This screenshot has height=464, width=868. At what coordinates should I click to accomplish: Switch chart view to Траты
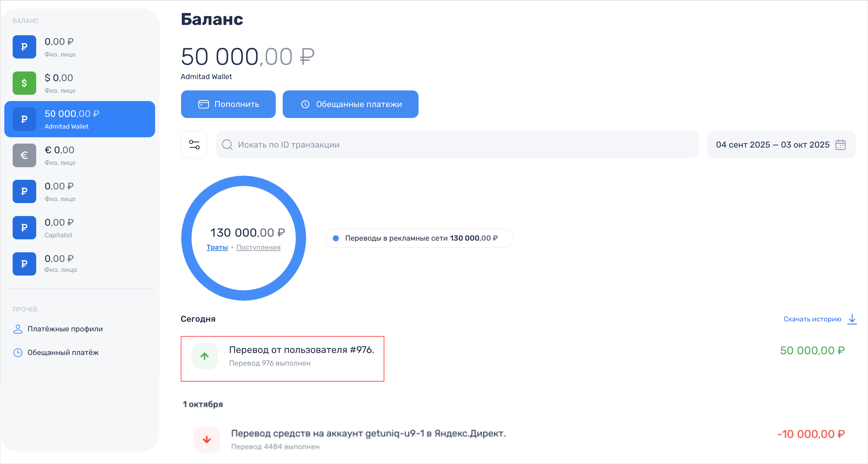217,248
